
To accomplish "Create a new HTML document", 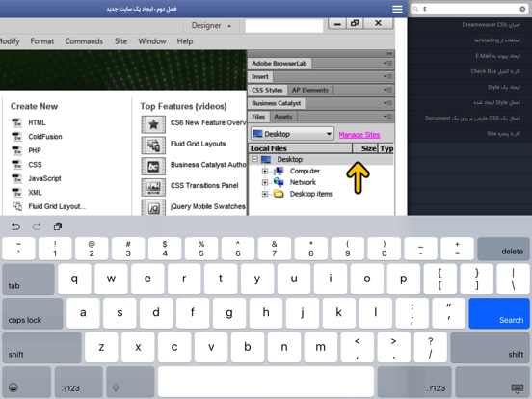I will pyautogui.click(x=37, y=122).
